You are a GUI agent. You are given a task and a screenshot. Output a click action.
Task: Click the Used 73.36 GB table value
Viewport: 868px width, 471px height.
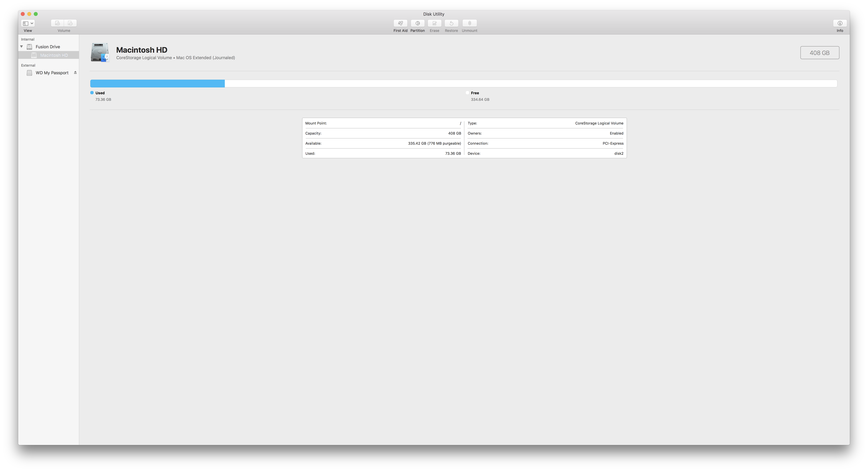coord(453,153)
